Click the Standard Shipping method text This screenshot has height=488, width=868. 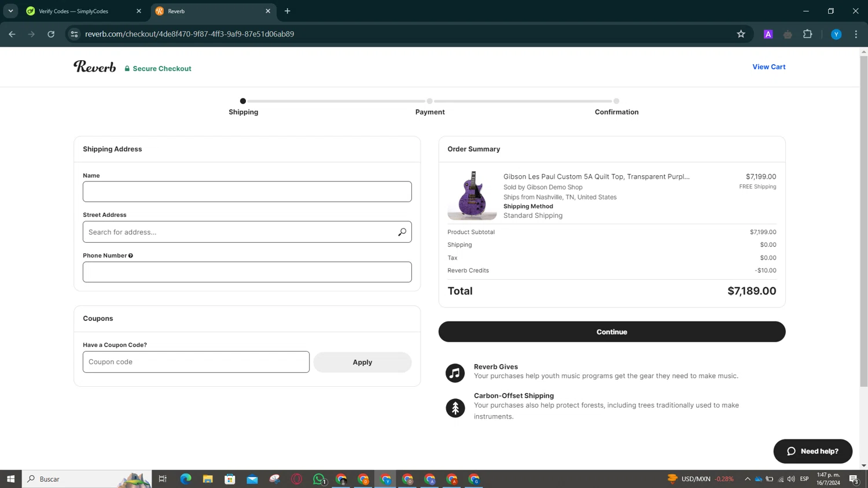click(x=533, y=216)
